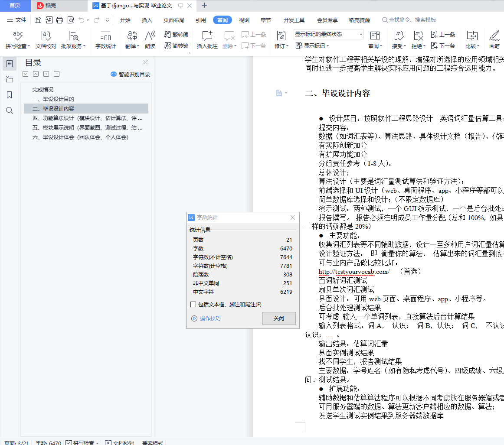This screenshot has height=445, width=504.
Task: Open 操作技巧 tips link
Action: (206, 318)
